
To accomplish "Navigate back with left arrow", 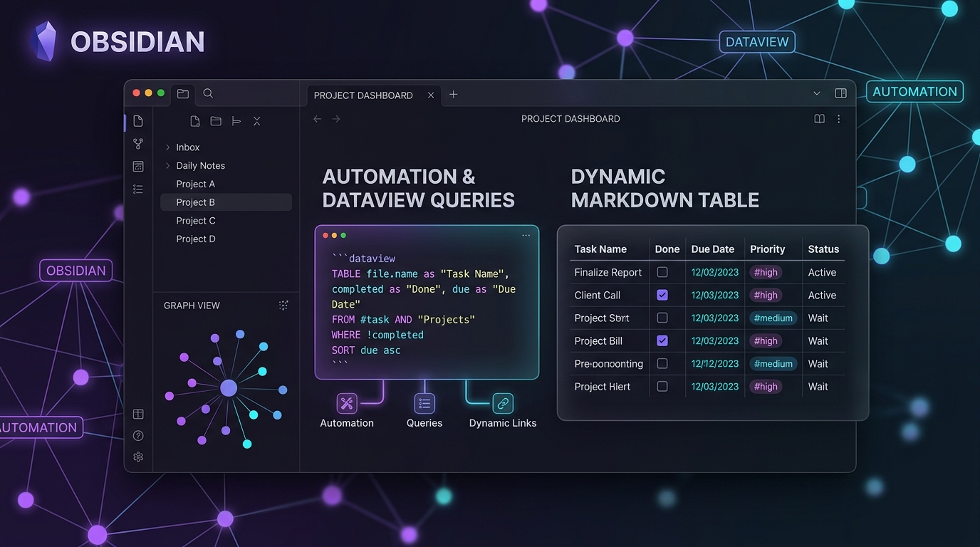I will (318, 119).
